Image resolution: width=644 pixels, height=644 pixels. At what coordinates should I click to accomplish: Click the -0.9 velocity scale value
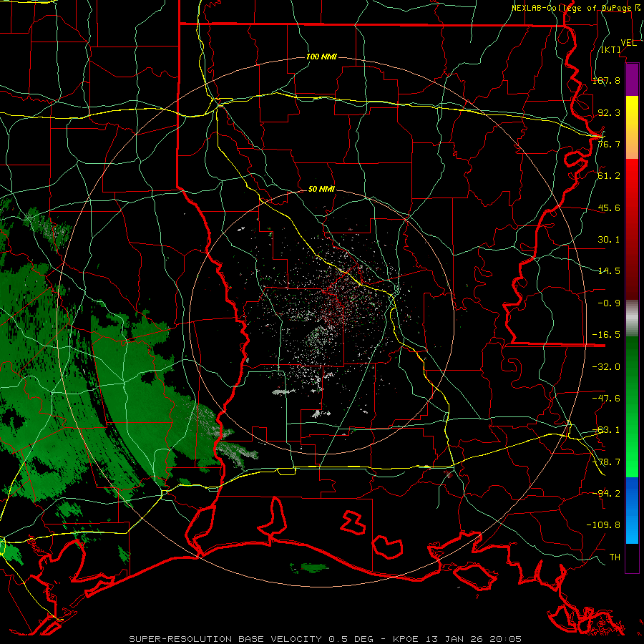point(609,303)
